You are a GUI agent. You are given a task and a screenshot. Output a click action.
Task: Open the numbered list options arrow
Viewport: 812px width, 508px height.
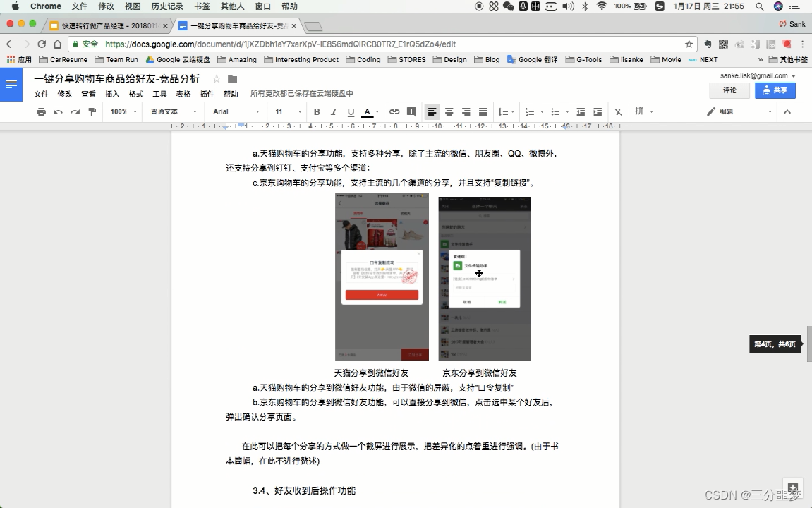(542, 112)
